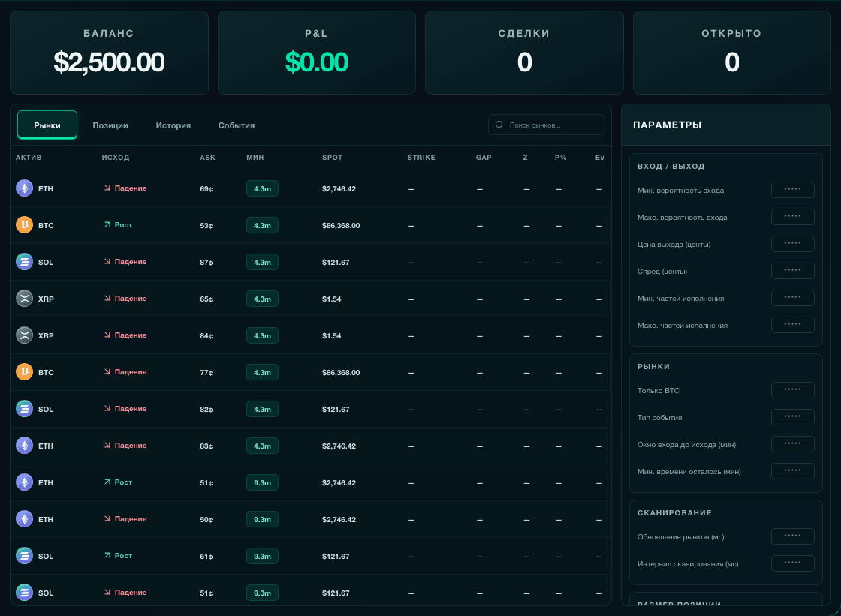
Task: Sort by the МИН column header
Action: 255,158
